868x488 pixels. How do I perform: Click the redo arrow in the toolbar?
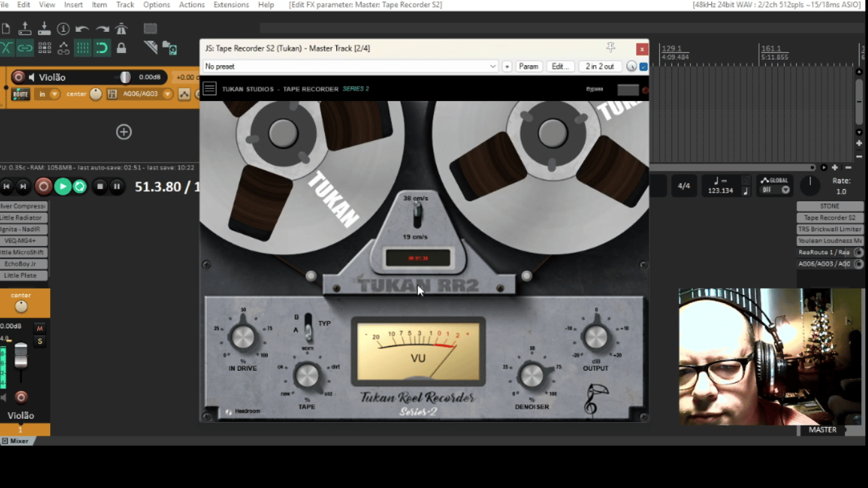[102, 28]
